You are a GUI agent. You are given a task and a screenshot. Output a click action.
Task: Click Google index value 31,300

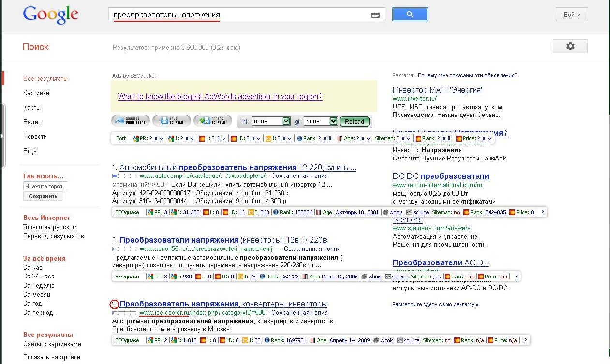tap(191, 212)
